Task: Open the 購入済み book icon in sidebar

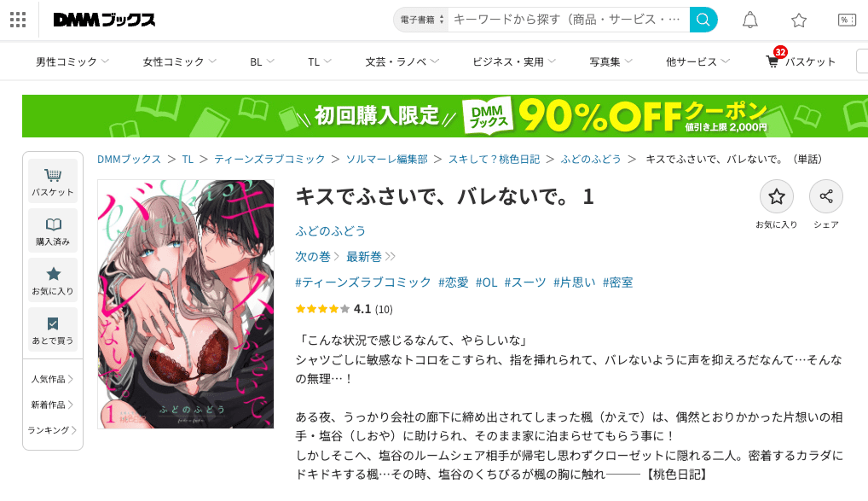Action: tap(53, 231)
